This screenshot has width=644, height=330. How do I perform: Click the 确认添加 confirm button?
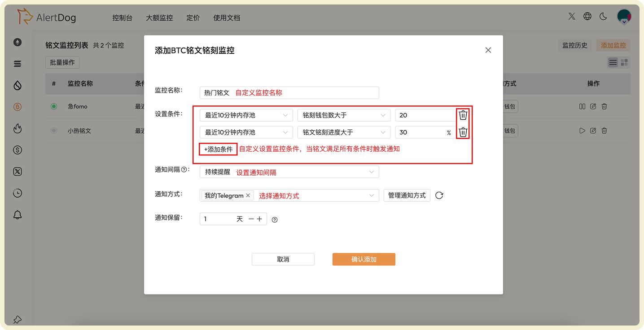point(364,259)
